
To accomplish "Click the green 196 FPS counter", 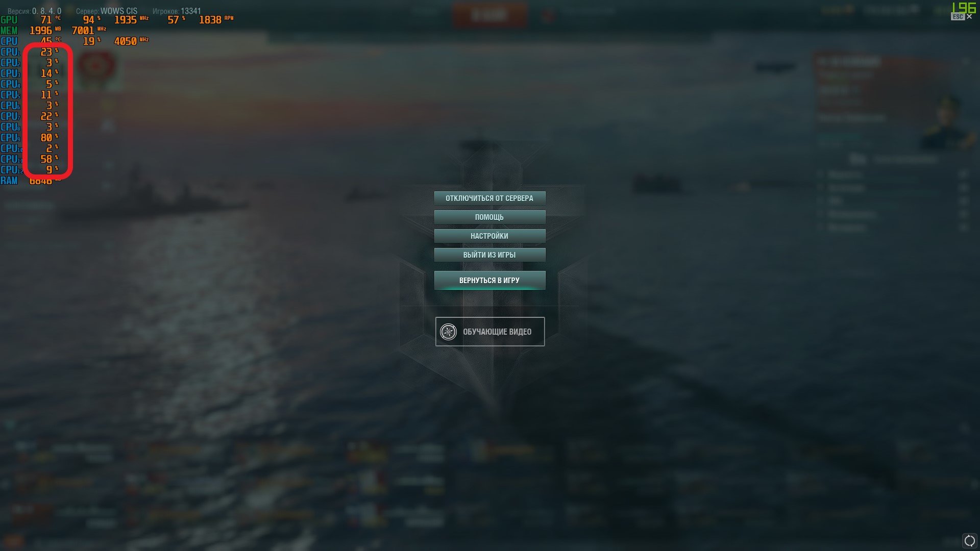I will coord(964,7).
